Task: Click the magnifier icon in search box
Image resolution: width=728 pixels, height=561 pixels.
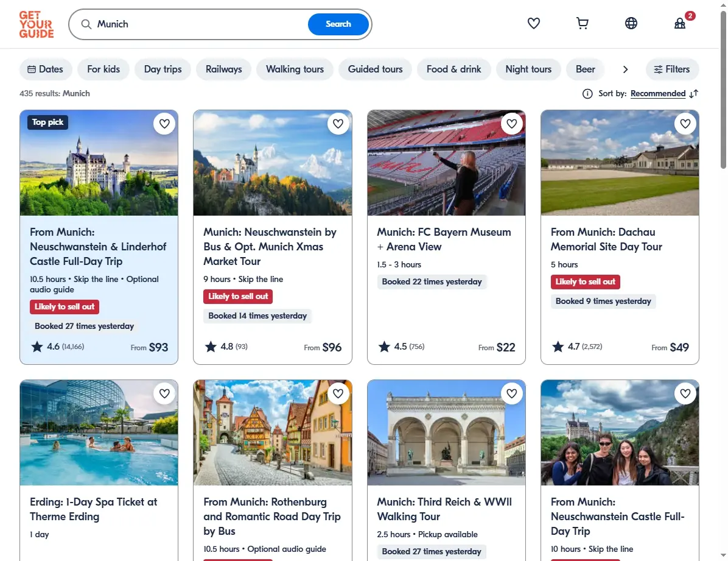Action: pyautogui.click(x=86, y=24)
